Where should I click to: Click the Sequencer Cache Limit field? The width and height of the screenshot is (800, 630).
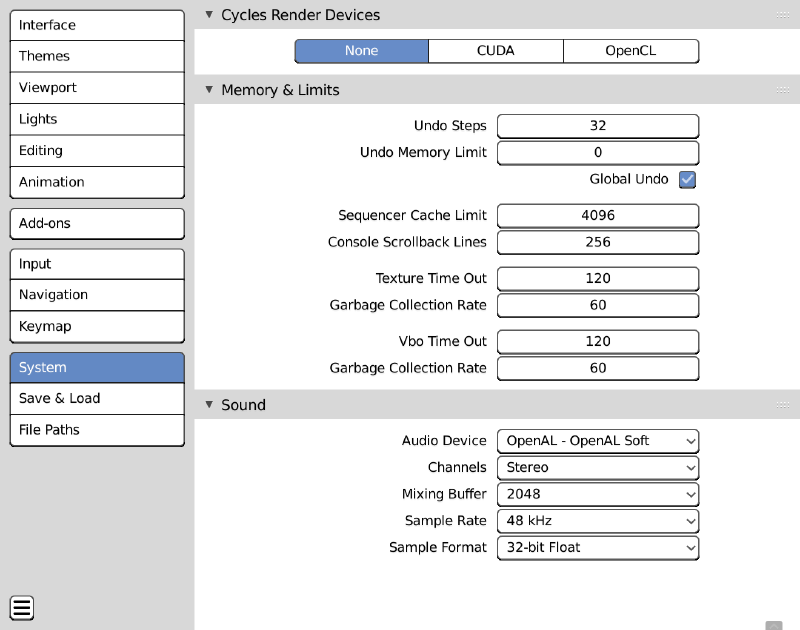click(x=598, y=215)
